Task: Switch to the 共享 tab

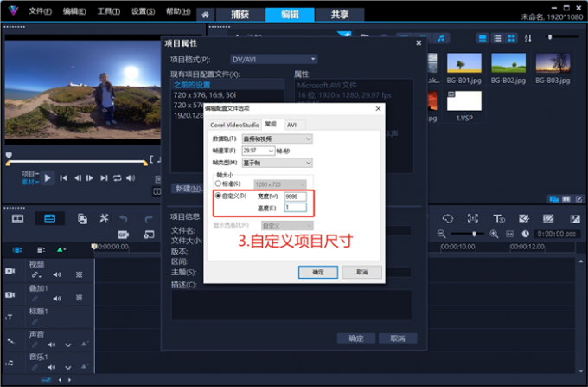Action: pyautogui.click(x=340, y=15)
